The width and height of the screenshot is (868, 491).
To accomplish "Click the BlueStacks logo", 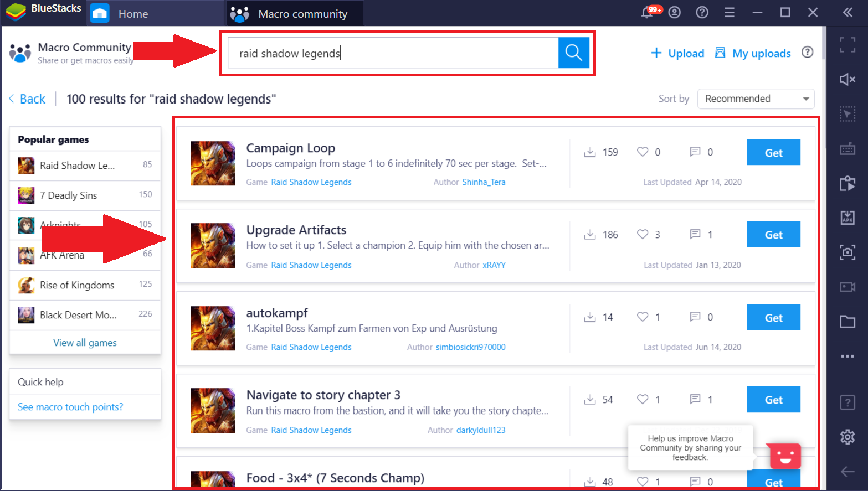I will click(x=16, y=12).
